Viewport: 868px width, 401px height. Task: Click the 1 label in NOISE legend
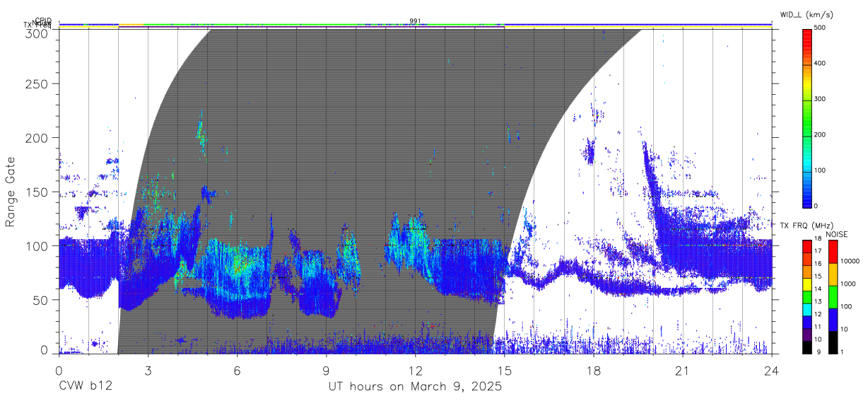[842, 353]
